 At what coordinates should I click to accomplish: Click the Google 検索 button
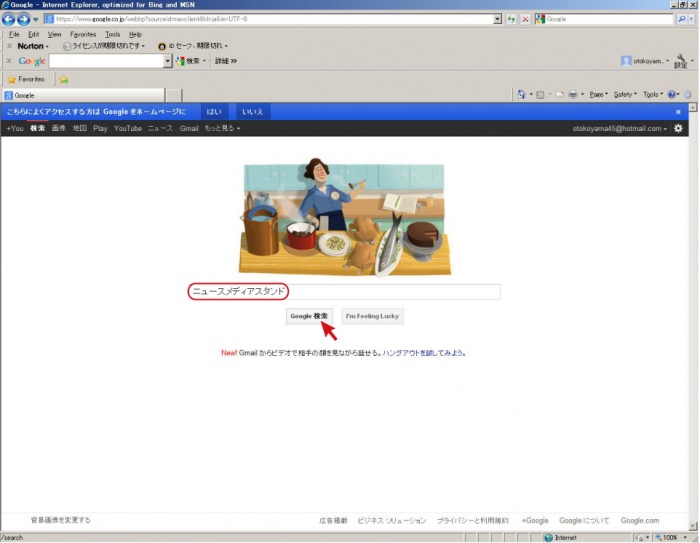(x=309, y=316)
